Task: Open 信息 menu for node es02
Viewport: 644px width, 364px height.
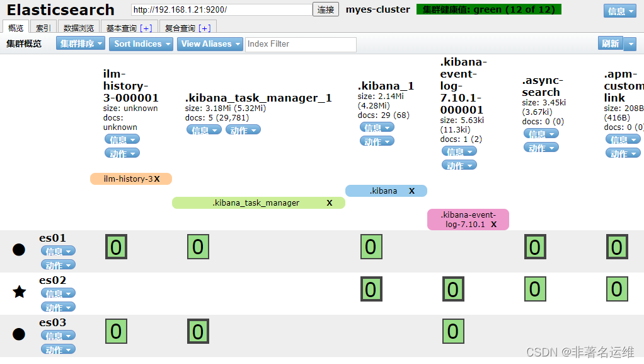Action: [x=58, y=293]
